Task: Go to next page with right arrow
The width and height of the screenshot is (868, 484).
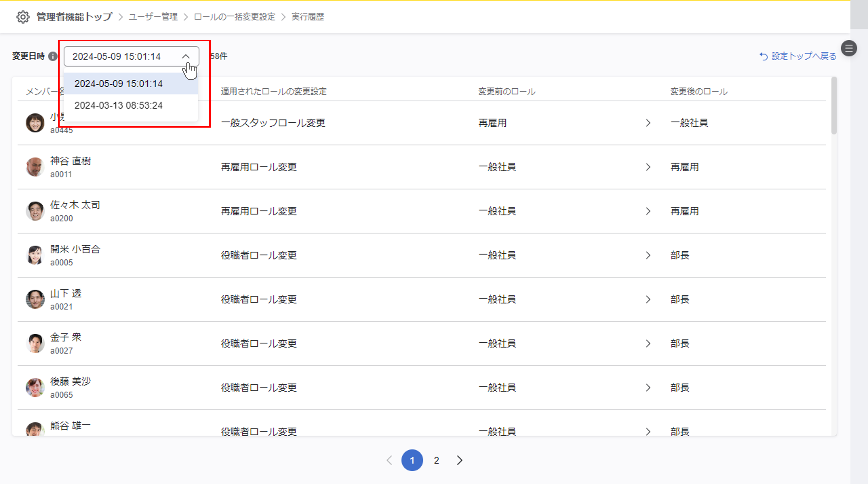Action: tap(460, 460)
